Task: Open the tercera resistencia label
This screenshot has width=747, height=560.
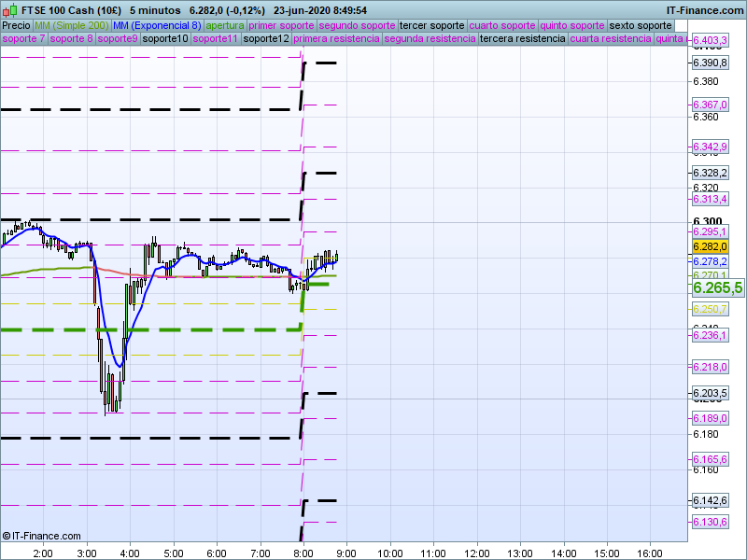Action: 521,39
